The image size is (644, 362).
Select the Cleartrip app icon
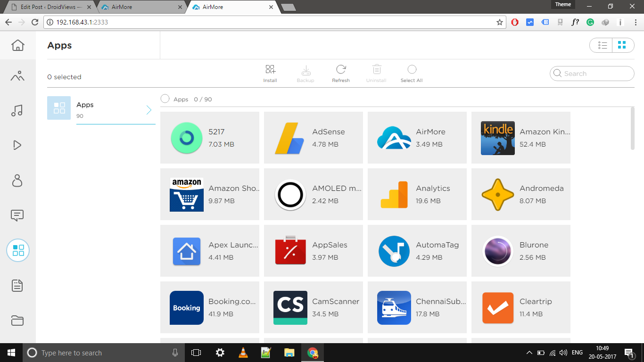[x=498, y=308]
